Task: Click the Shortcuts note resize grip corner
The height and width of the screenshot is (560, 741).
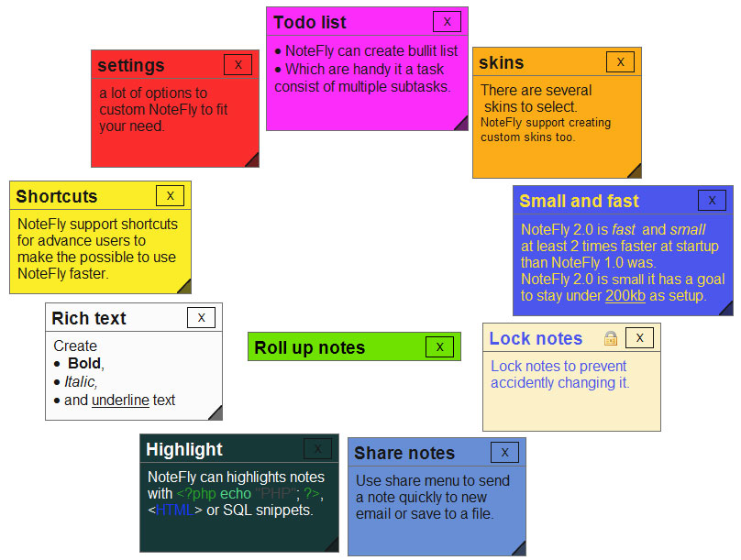Action: pos(184,287)
